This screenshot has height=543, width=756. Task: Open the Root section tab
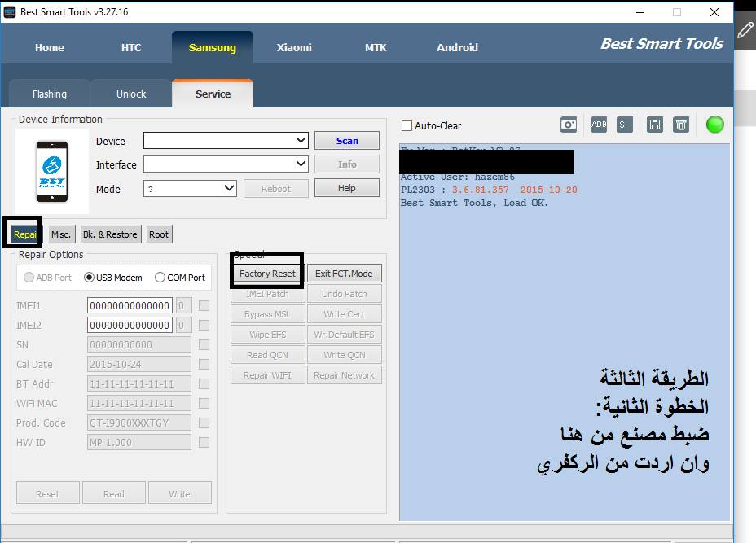point(159,234)
